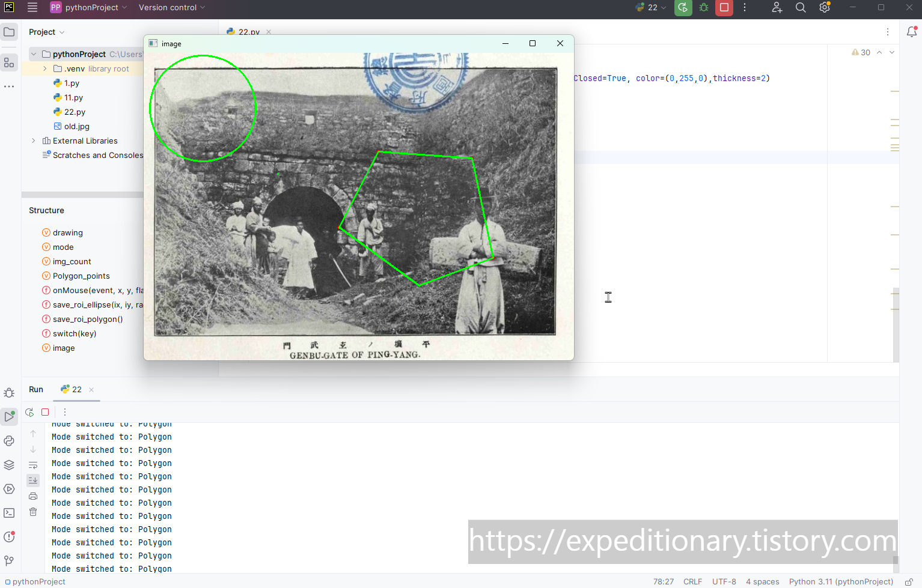Screen dimensions: 922x588
Task: Click the Debug bug icon in top toolbar
Action: pos(703,8)
